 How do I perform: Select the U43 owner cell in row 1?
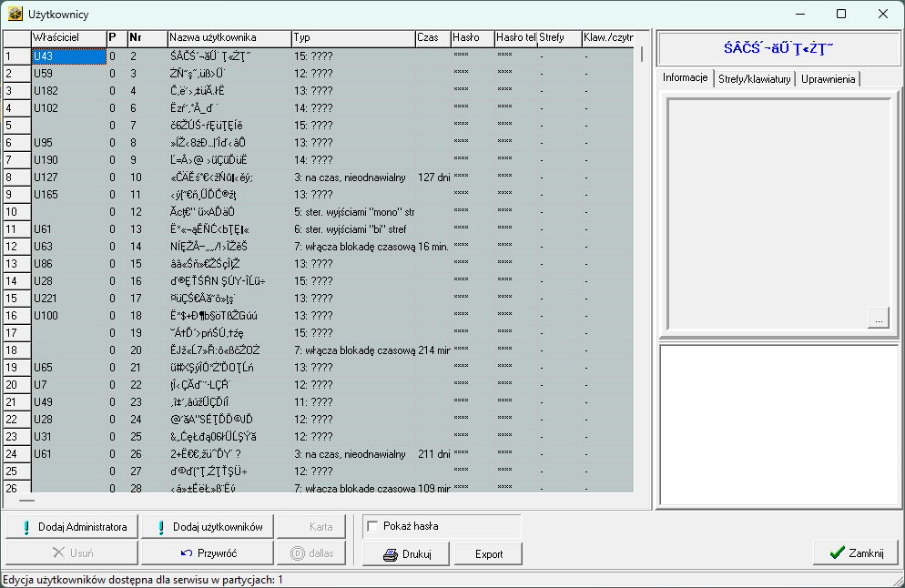(x=67, y=56)
